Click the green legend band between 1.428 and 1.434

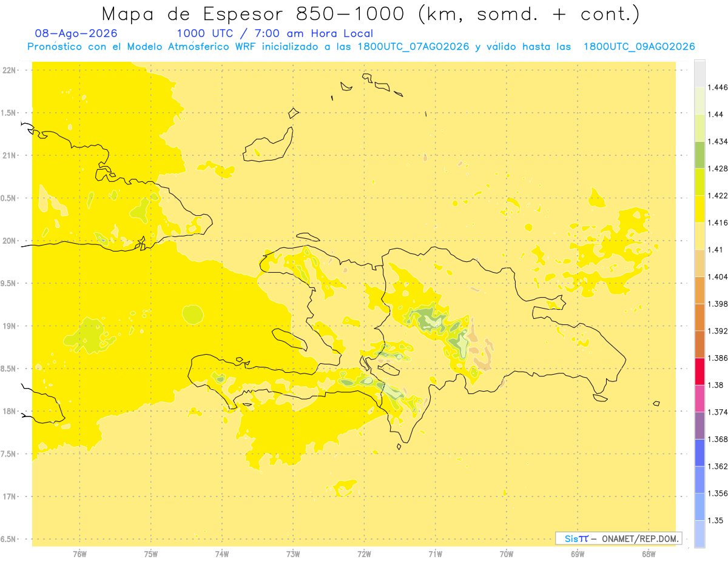click(699, 155)
